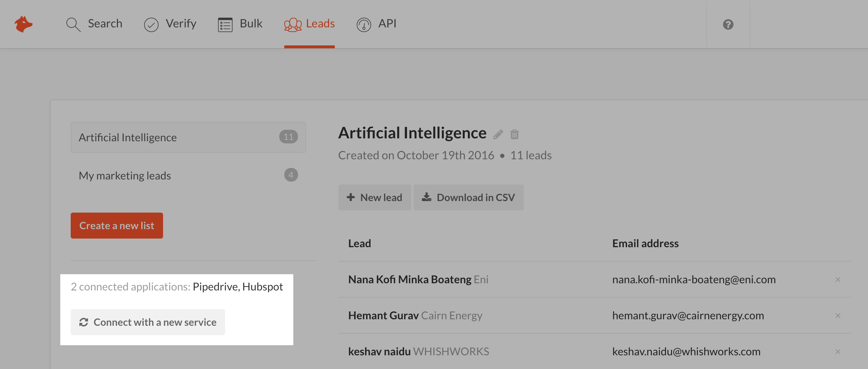Open the Bulk tab label
Viewport: 868px width, 369px height.
[251, 23]
